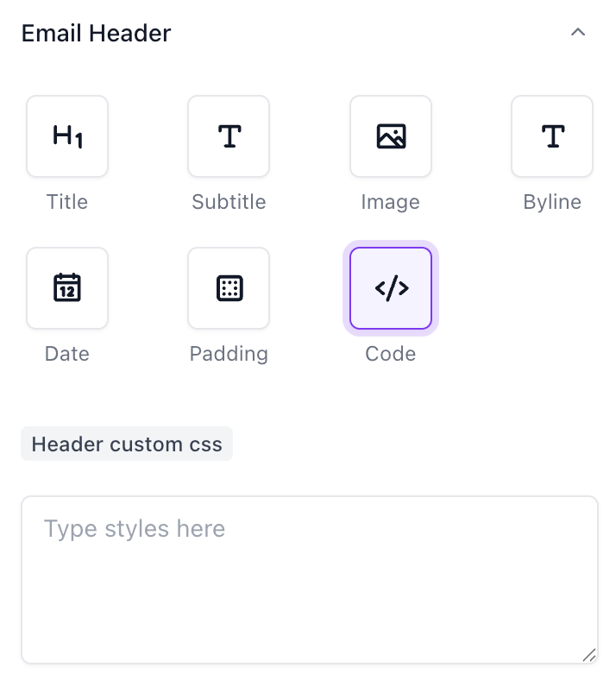Pick the Date calendar block icon
Image resolution: width=616 pixels, height=680 pixels.
click(x=67, y=288)
